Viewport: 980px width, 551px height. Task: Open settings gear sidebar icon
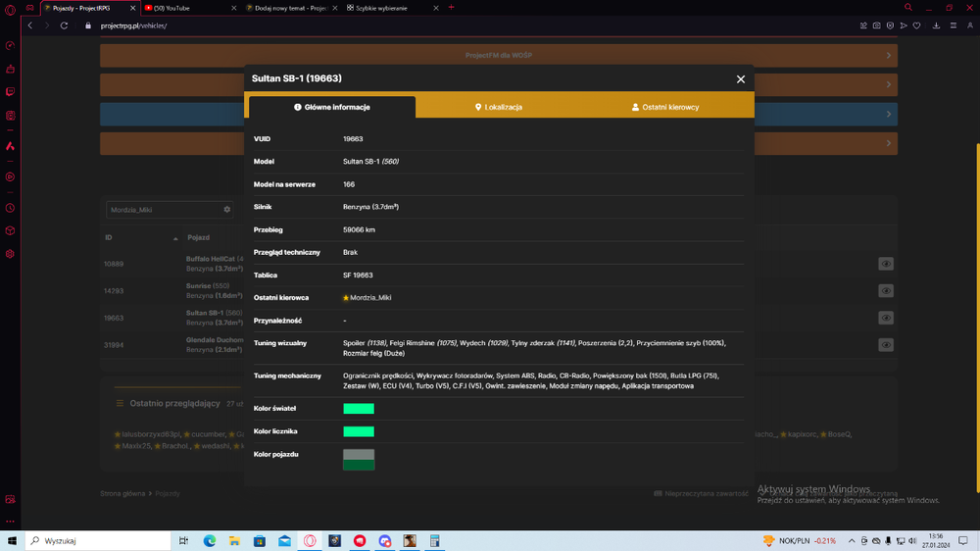[10, 254]
